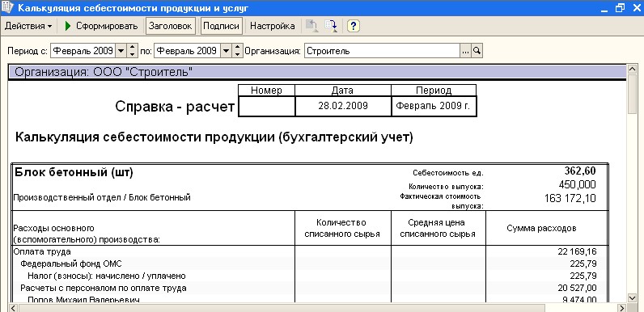Click the Организация field Строитель

click(x=382, y=51)
